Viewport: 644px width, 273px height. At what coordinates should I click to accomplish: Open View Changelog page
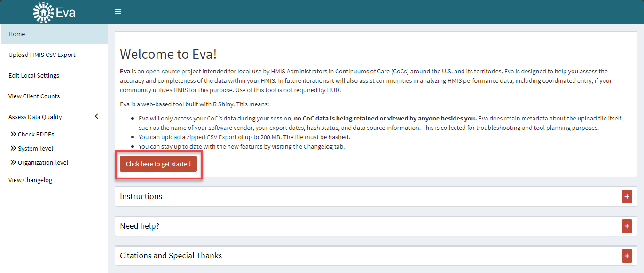pyautogui.click(x=54, y=180)
